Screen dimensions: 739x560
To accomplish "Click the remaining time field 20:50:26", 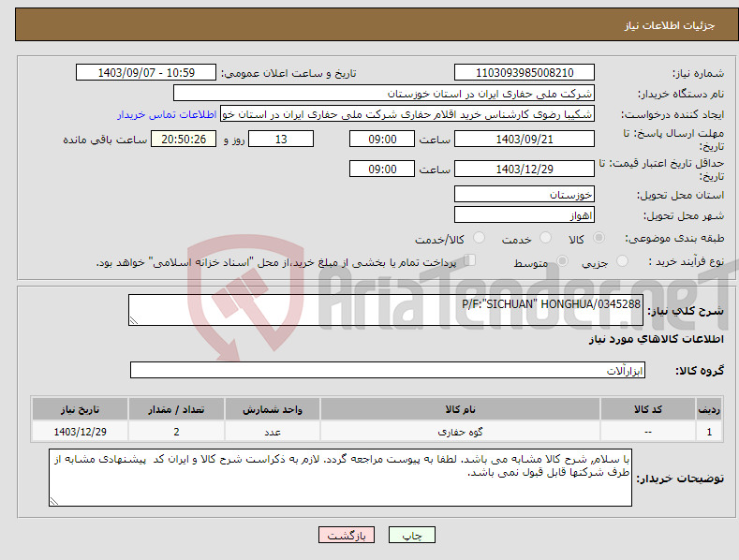I will click(184, 139).
